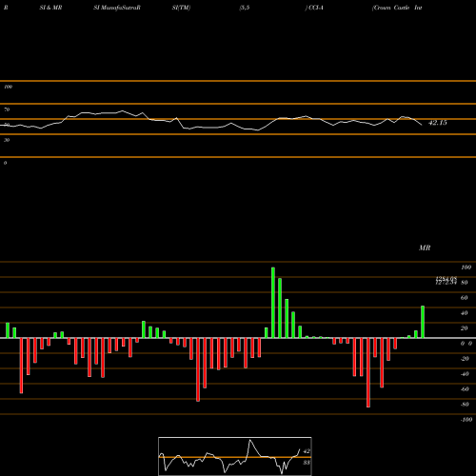Click the 70 label on RSI axis
The width and height of the screenshot is (476, 476).
[7, 109]
